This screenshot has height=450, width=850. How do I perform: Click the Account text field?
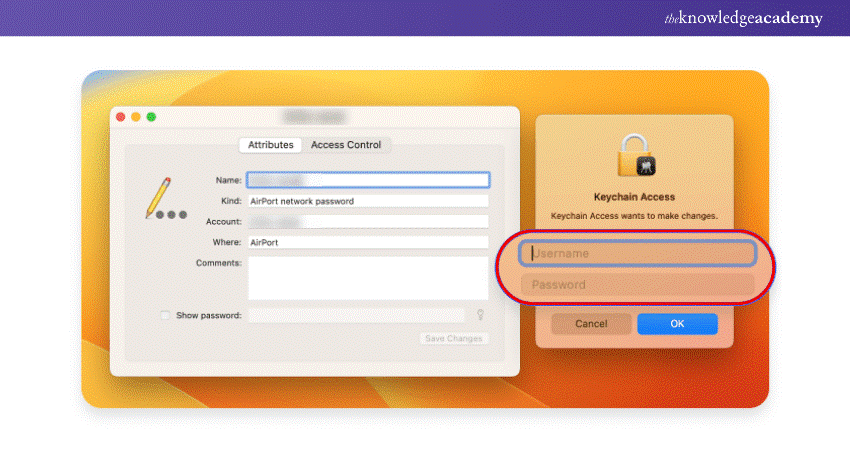[367, 221]
